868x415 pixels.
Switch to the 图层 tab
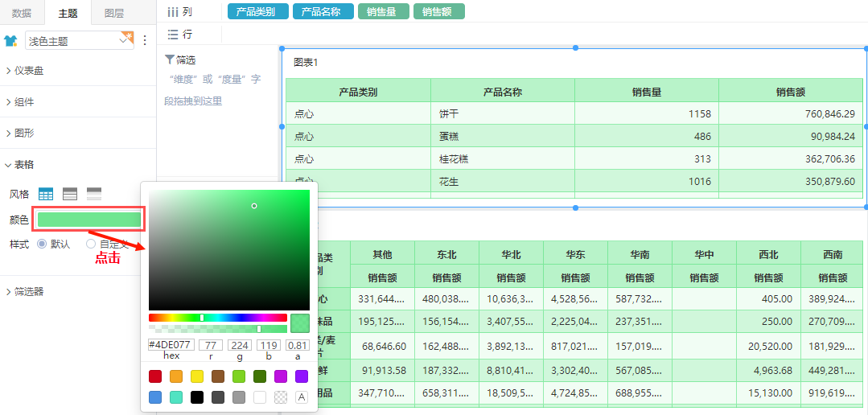tap(114, 14)
